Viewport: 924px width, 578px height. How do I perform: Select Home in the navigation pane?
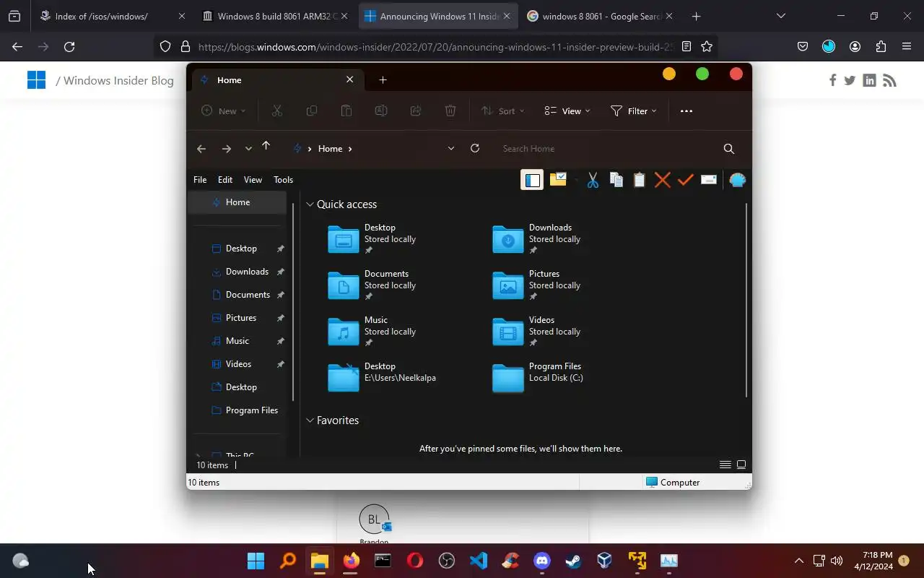click(x=237, y=202)
